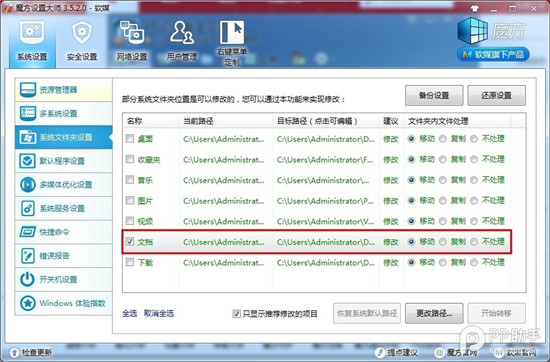Open Windows 体验指数 in the sidebar

tap(63, 303)
